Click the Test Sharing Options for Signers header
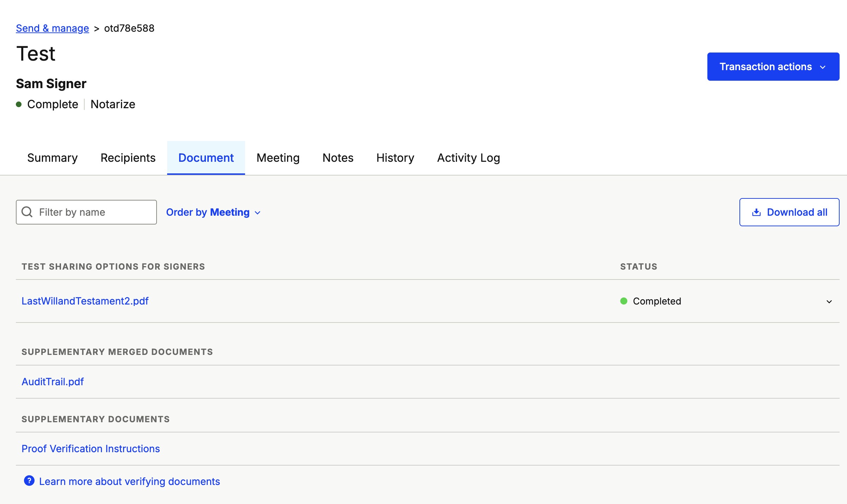The width and height of the screenshot is (847, 504). tap(113, 266)
